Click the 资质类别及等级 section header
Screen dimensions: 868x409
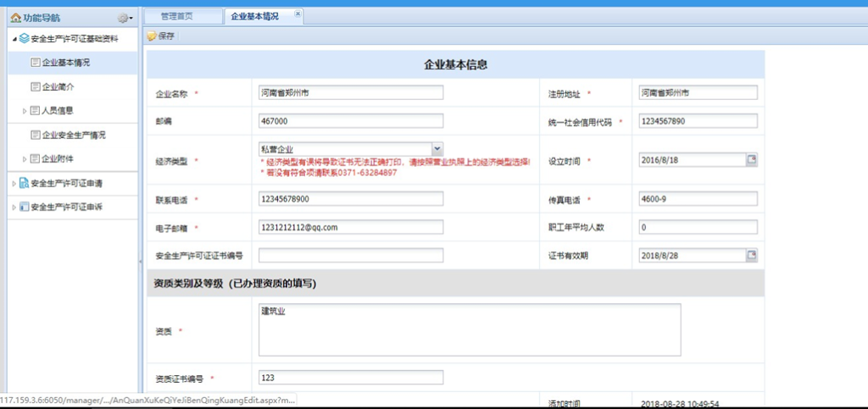click(235, 284)
